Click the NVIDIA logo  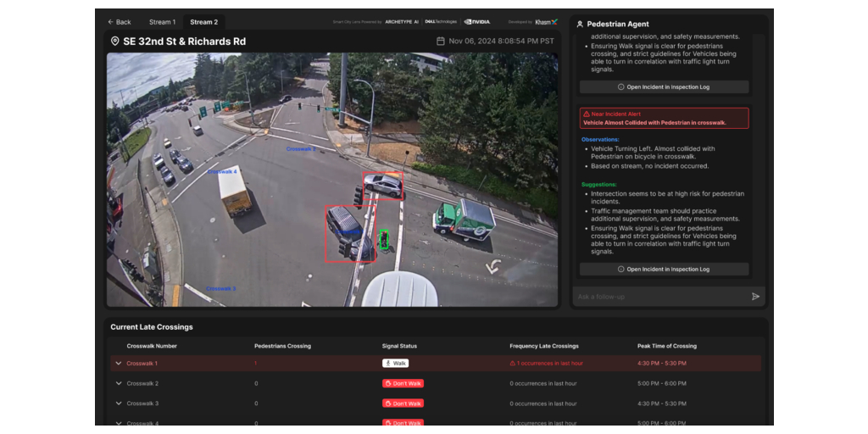477,22
